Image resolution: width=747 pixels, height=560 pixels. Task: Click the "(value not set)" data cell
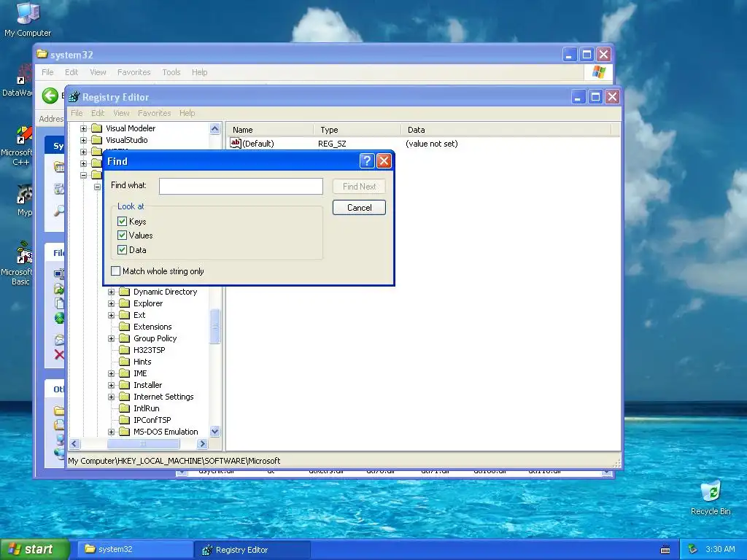(432, 144)
